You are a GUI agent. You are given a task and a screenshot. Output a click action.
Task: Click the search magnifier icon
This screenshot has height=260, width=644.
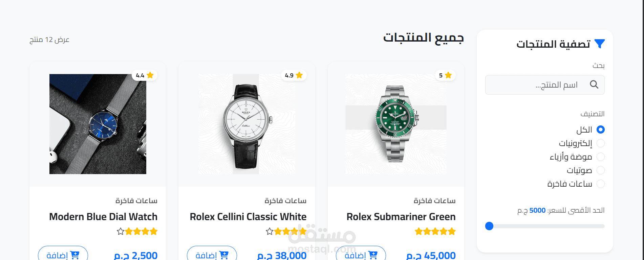(x=594, y=85)
